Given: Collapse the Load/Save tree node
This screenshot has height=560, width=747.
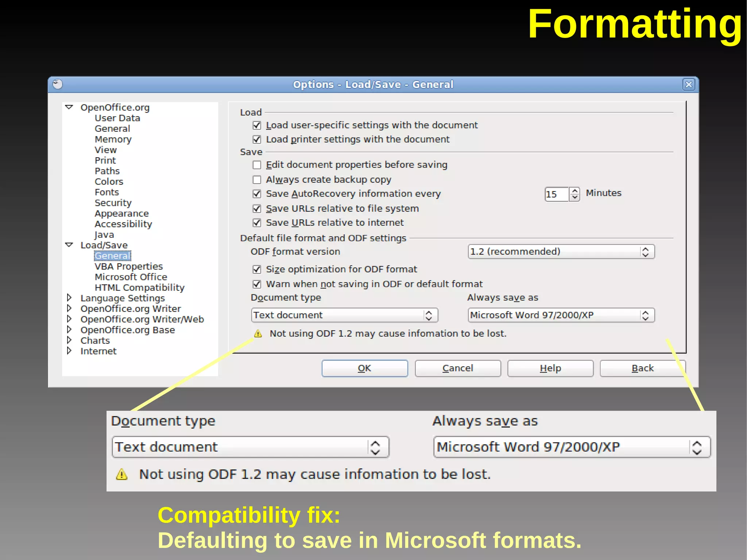Looking at the screenshot, I should coord(69,245).
